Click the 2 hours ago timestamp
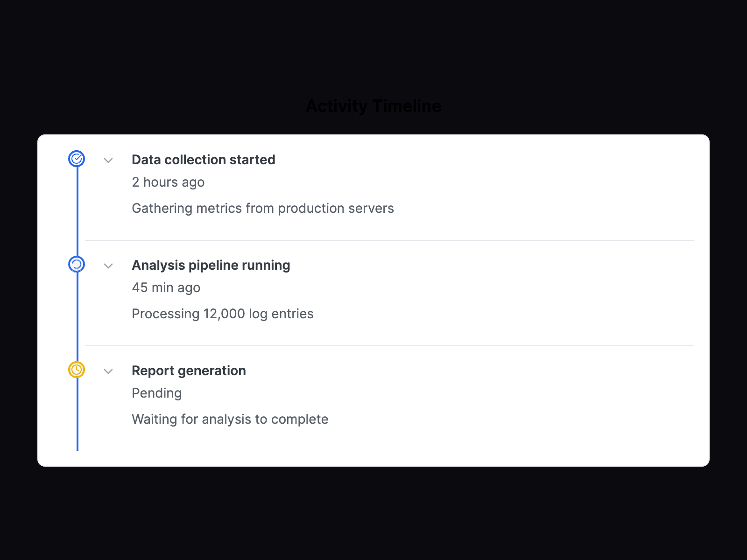Screen dimensions: 747x560 point(168,182)
